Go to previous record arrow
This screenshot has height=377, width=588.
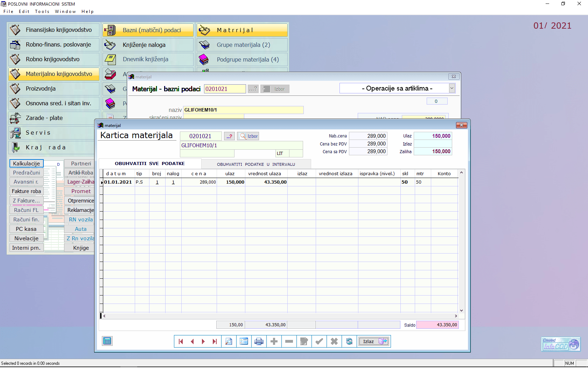192,341
